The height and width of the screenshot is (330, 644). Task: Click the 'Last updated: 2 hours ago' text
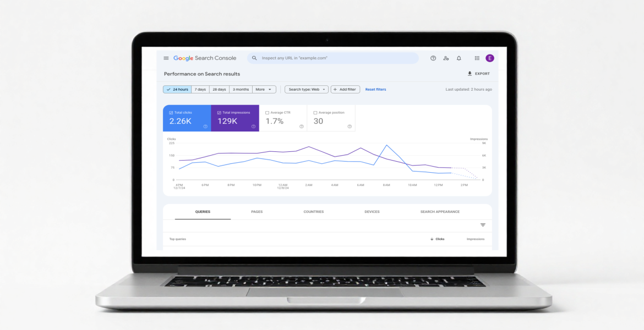(x=468, y=90)
